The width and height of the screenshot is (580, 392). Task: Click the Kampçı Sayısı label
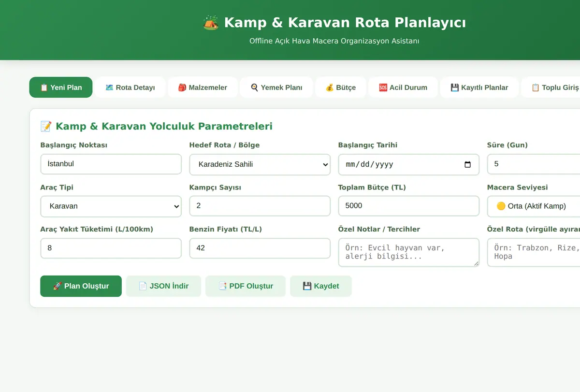(215, 187)
